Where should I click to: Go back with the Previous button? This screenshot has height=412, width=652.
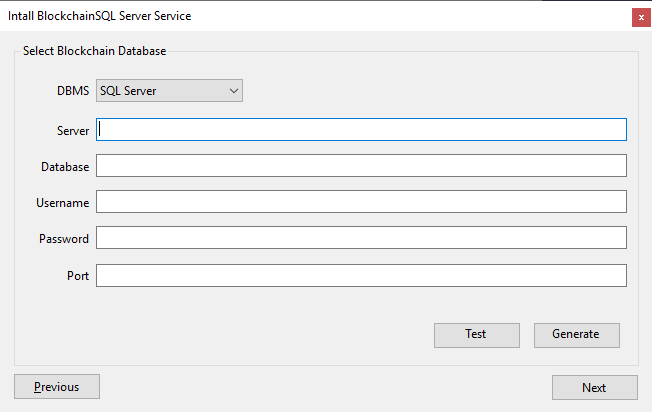point(57,387)
